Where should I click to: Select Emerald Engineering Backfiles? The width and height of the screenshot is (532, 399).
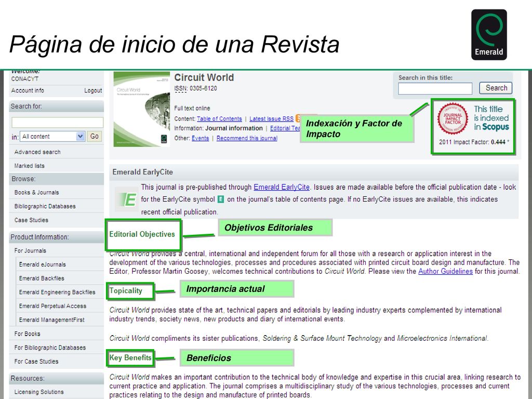click(x=57, y=292)
